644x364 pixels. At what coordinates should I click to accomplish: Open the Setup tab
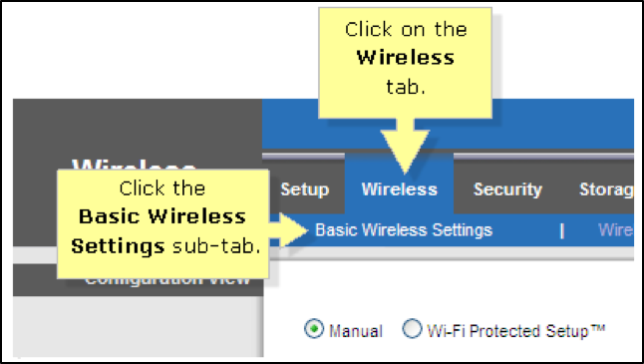305,189
